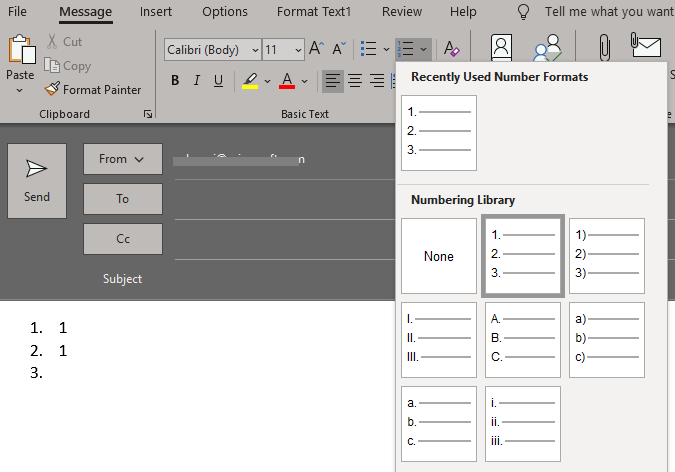Cut the selected text

click(64, 42)
